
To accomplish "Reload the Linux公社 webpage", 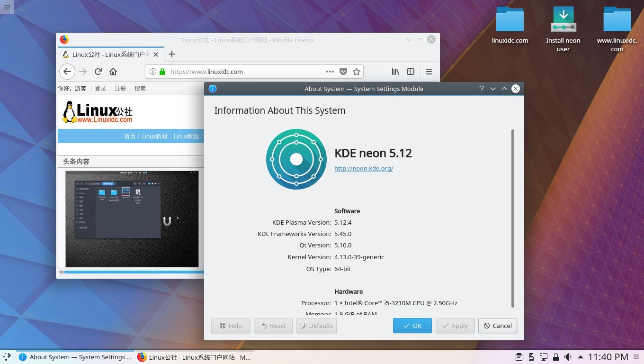I will pos(98,72).
